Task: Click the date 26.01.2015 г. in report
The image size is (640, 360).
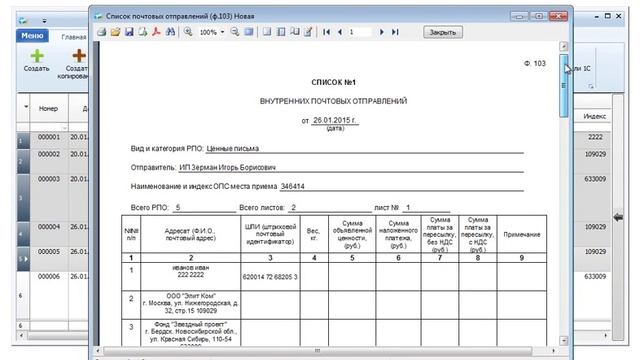Action: pos(335,120)
